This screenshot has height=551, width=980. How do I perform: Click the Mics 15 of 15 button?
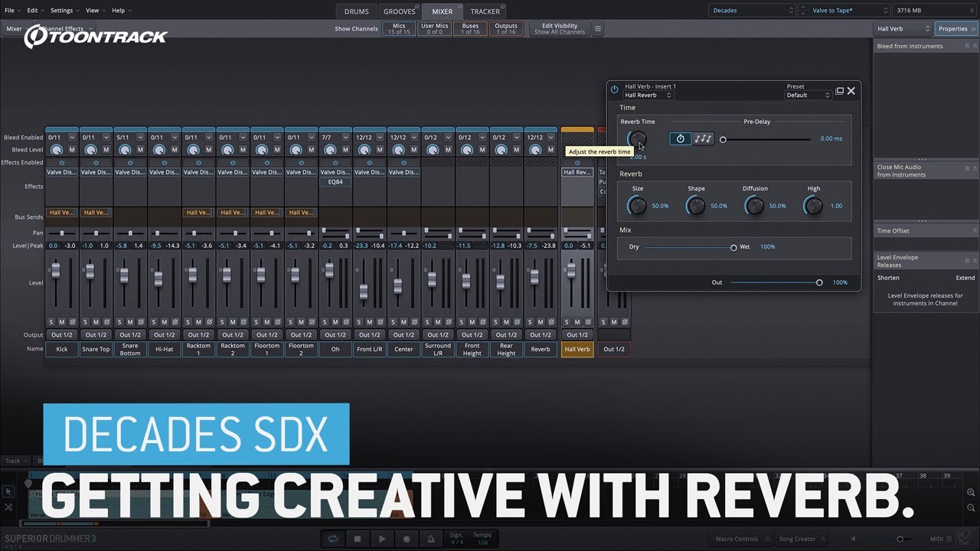pos(399,28)
